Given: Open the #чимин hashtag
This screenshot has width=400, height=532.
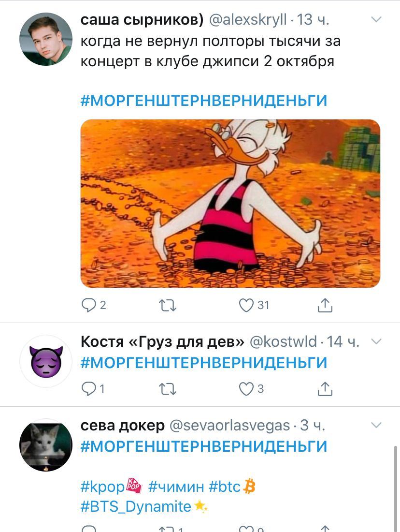Looking at the screenshot, I should pyautogui.click(x=176, y=487).
